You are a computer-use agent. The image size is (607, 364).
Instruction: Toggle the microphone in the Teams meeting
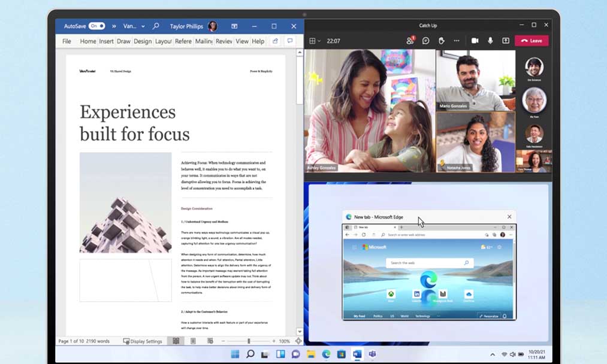490,41
